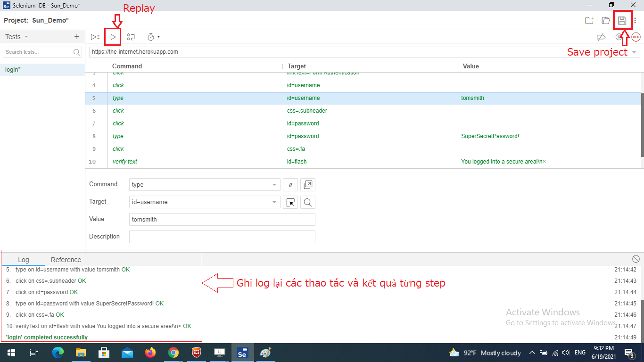
Task: Start recording with the REC button
Action: 636,37
